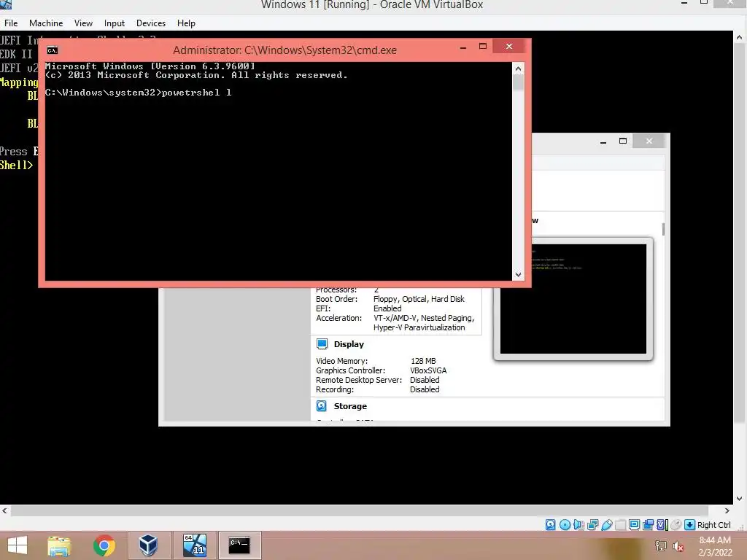The image size is (747, 560).
Task: Click the Right Ctrl host key label
Action: pyautogui.click(x=713, y=525)
